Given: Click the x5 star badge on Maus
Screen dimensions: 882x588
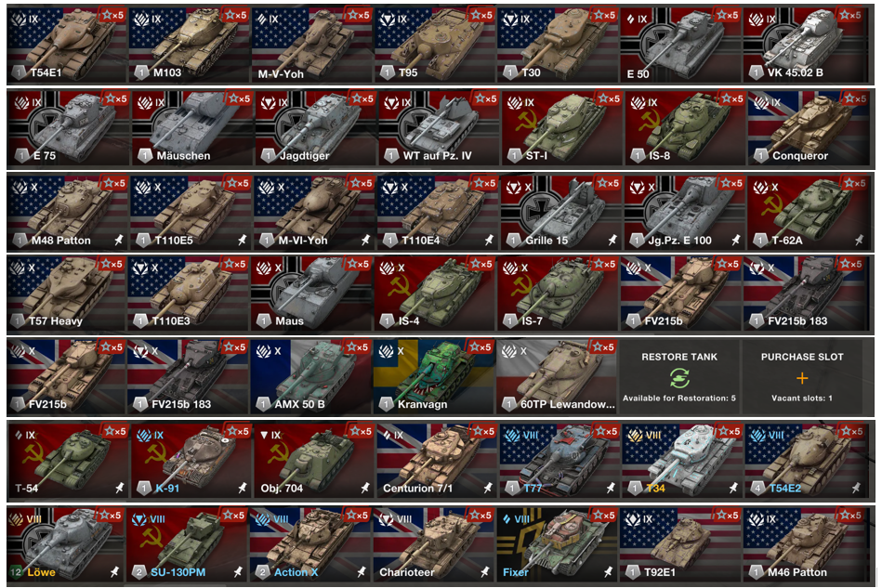Looking at the screenshot, I should (x=359, y=264).
